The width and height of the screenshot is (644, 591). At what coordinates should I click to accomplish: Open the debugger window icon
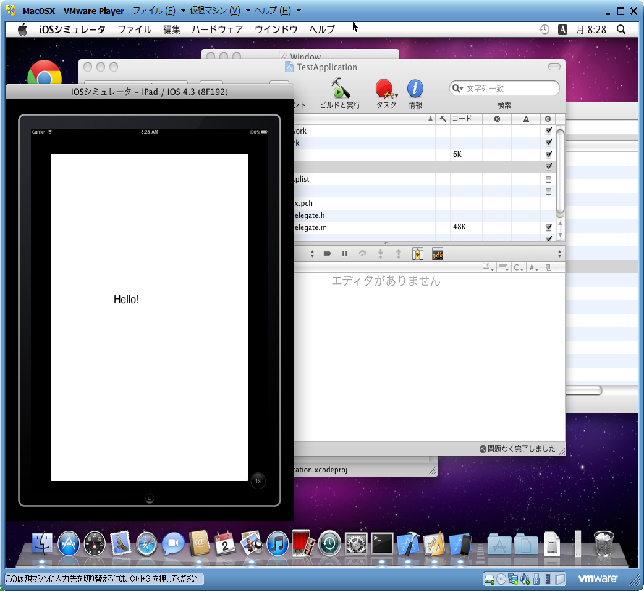coord(417,254)
